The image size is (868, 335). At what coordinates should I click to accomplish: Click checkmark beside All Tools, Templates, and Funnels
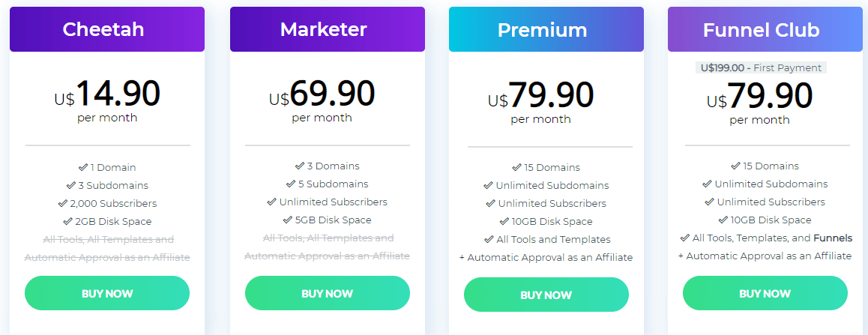pyautogui.click(x=684, y=238)
